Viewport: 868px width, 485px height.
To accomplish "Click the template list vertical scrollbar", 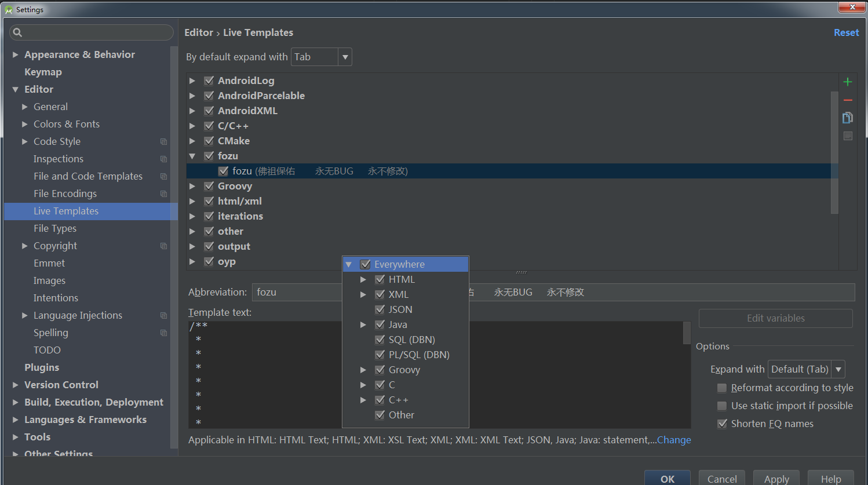I will coord(834,152).
